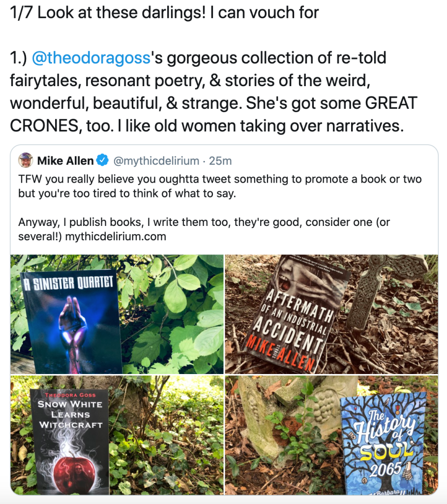This screenshot has height=504, width=447.
Task: Open the 25m timestamp
Action: pyautogui.click(x=220, y=160)
